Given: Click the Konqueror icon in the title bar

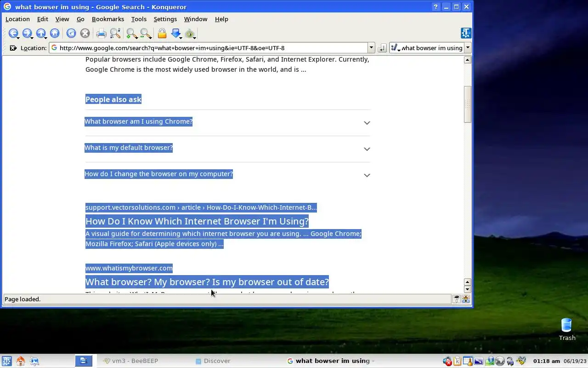Looking at the screenshot, I should (7, 6).
